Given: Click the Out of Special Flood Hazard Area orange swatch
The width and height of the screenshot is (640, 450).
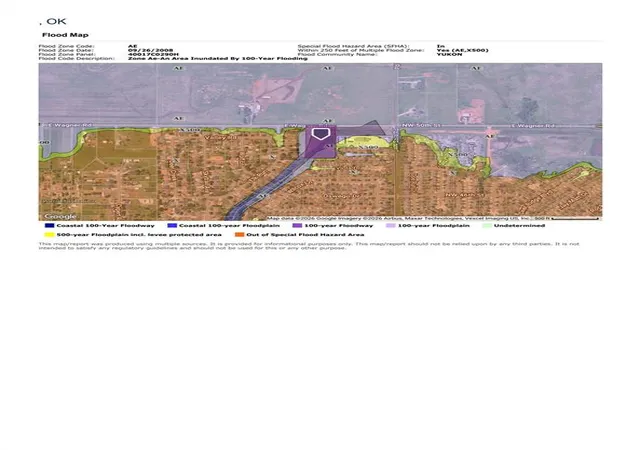Looking at the screenshot, I should coord(239,235).
